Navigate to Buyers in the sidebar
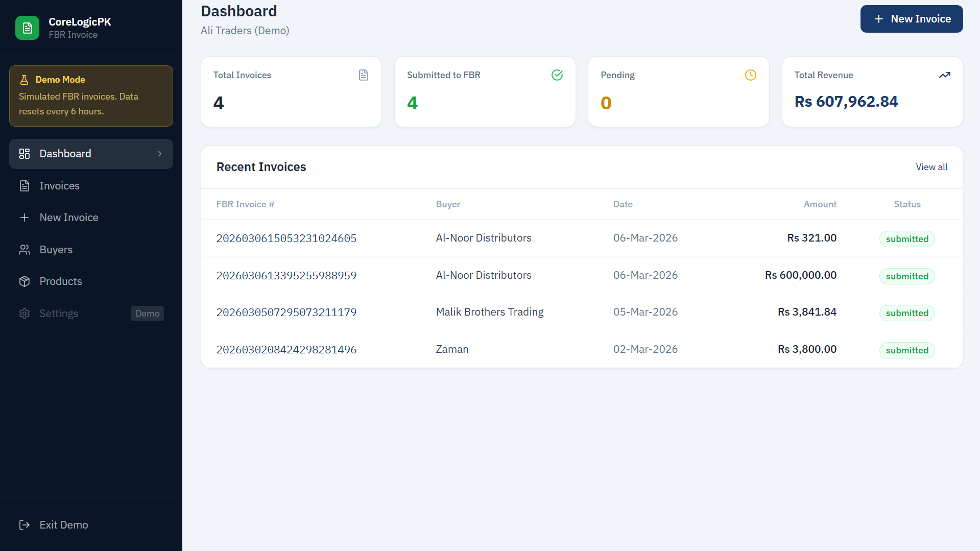The height and width of the screenshot is (551, 980). coord(56,249)
